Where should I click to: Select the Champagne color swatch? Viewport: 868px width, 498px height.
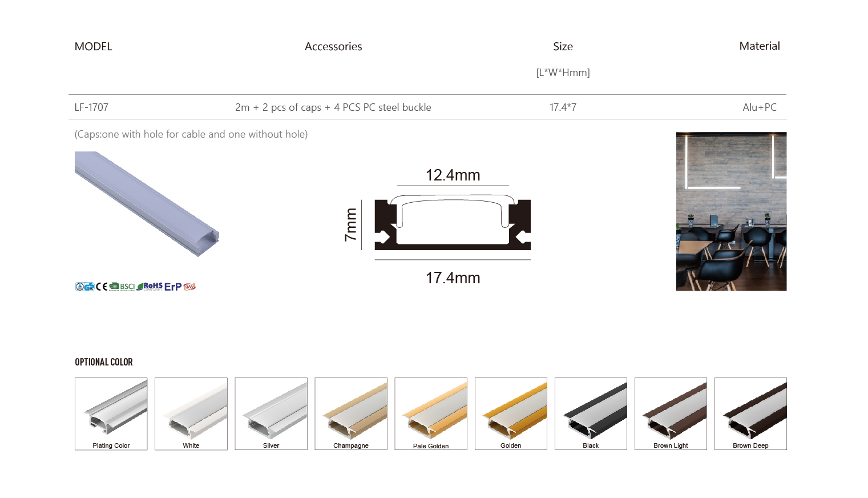coord(351,413)
